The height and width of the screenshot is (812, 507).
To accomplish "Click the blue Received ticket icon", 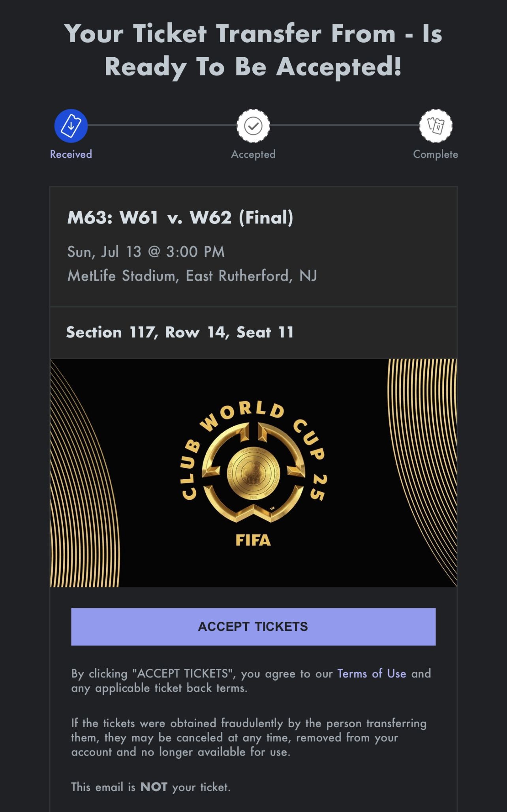I will [71, 126].
